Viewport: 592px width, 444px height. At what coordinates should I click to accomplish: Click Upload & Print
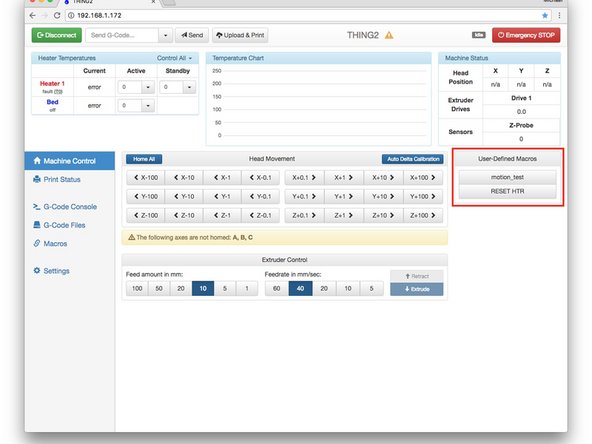tap(240, 35)
